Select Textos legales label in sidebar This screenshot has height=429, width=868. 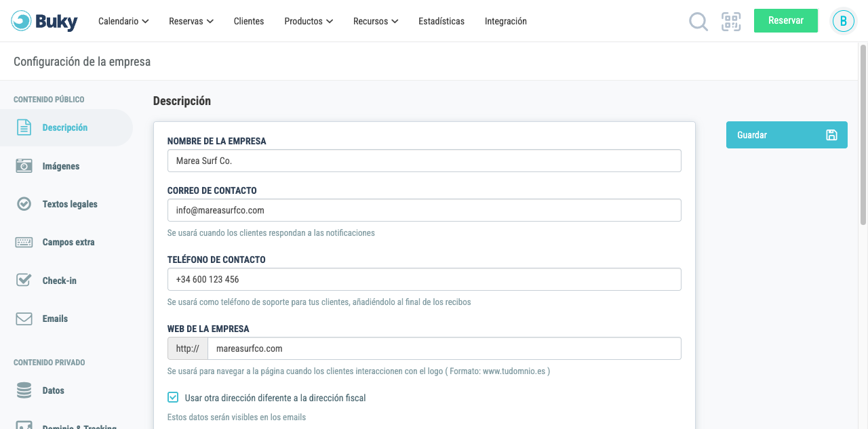pos(70,204)
